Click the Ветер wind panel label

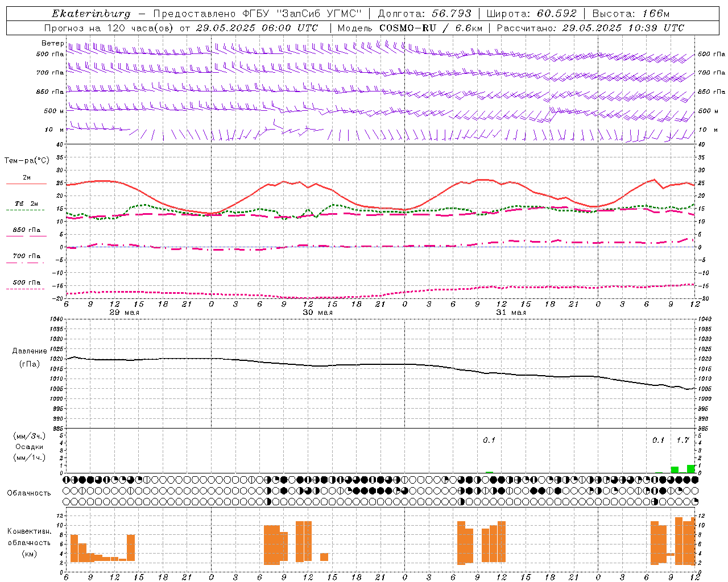tap(52, 43)
